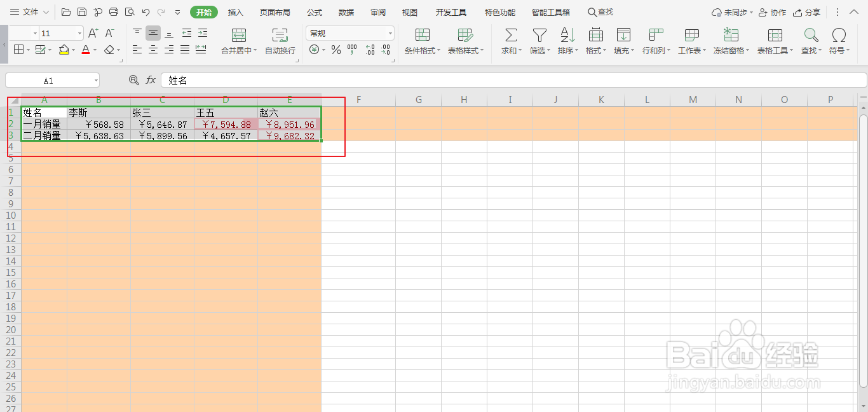Image resolution: width=868 pixels, height=412 pixels.
Task: Save the workbook with the floppy icon
Action: pos(82,12)
